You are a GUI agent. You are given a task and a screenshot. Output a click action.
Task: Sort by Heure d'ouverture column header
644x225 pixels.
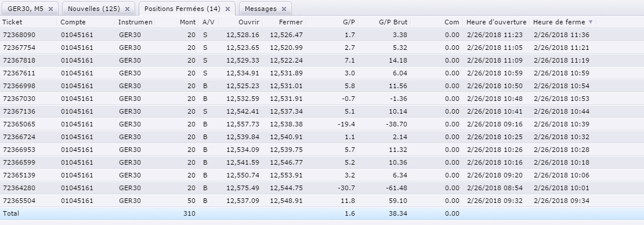pyautogui.click(x=496, y=22)
